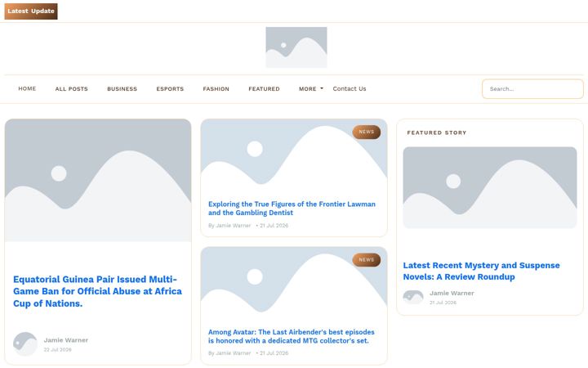The image size is (588, 368).
Task: Open Among Avatar: The Last Airbender's best episodes
Action: tap(292, 336)
